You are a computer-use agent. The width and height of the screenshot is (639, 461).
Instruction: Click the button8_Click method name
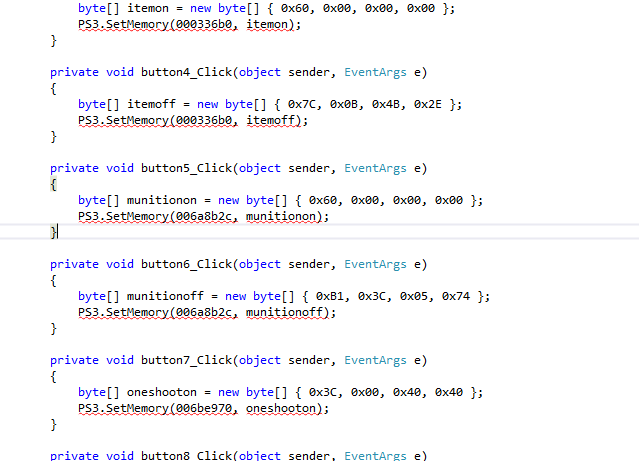[x=186, y=456]
